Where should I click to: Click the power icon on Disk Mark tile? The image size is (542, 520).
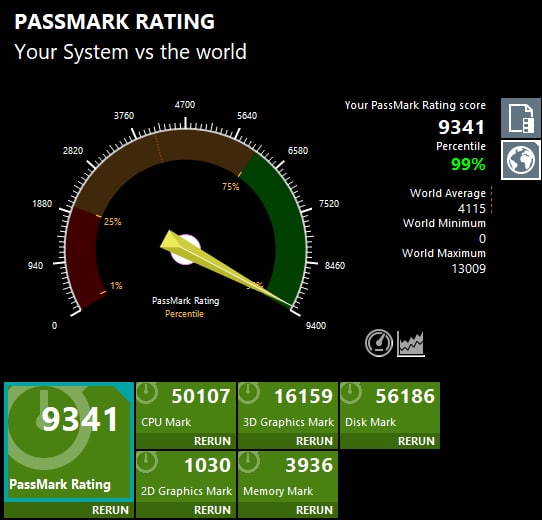click(x=351, y=393)
